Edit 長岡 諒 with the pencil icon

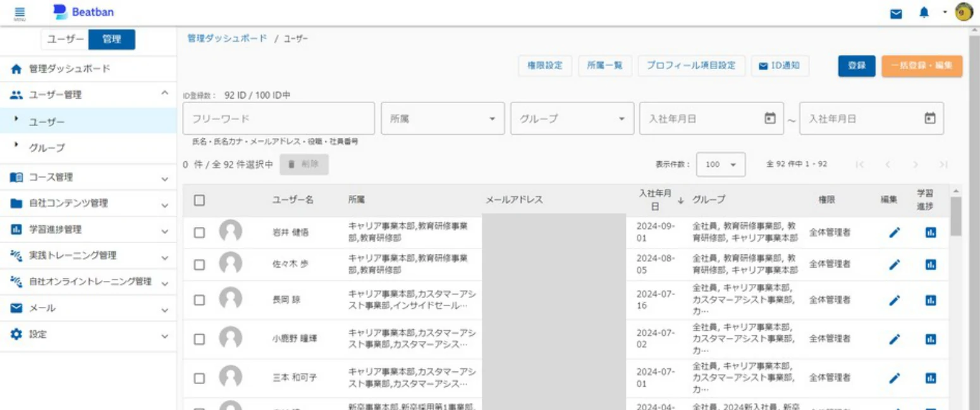click(x=894, y=301)
